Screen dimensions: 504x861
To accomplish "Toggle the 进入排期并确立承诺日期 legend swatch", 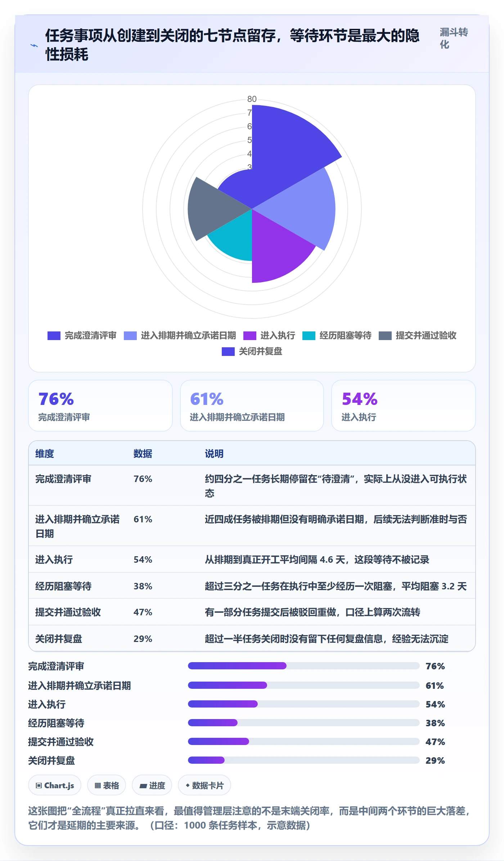I will tap(130, 336).
